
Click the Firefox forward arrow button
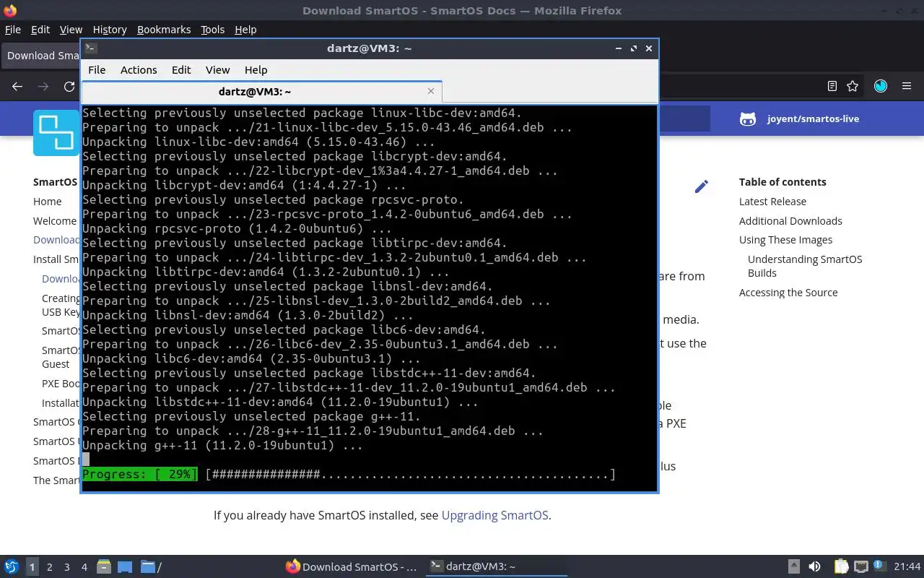(43, 86)
